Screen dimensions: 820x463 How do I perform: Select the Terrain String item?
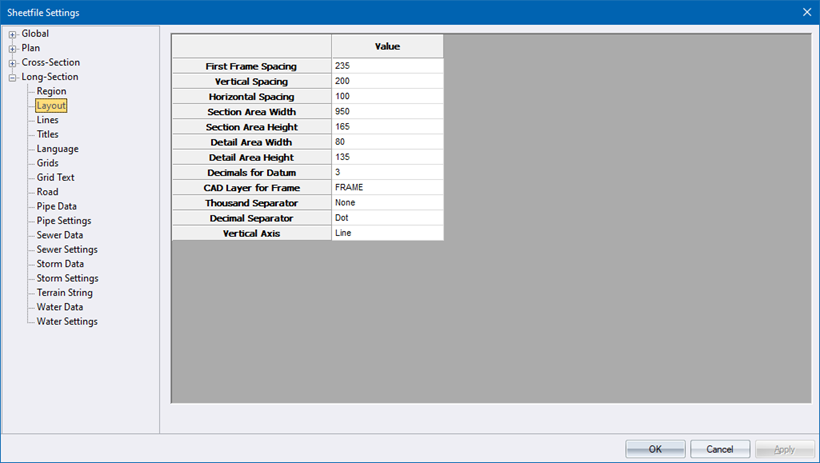pyautogui.click(x=64, y=293)
